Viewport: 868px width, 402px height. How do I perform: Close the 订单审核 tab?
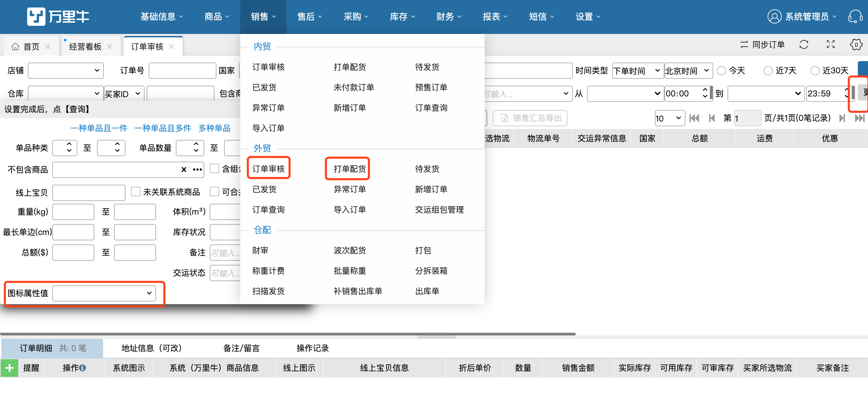(172, 47)
